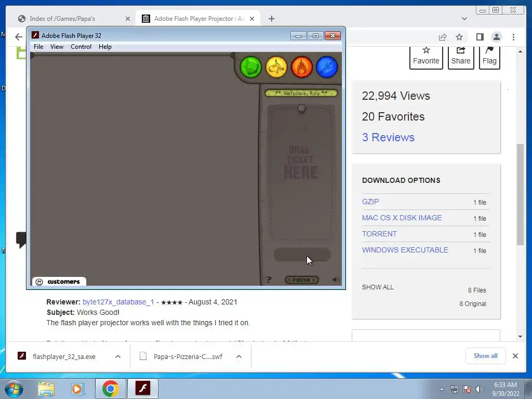Open the blue Cutting Station button

coord(327,67)
